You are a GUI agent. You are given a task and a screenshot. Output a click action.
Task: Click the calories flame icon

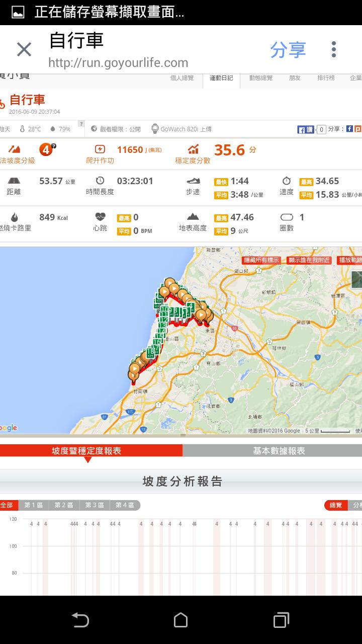click(14, 217)
